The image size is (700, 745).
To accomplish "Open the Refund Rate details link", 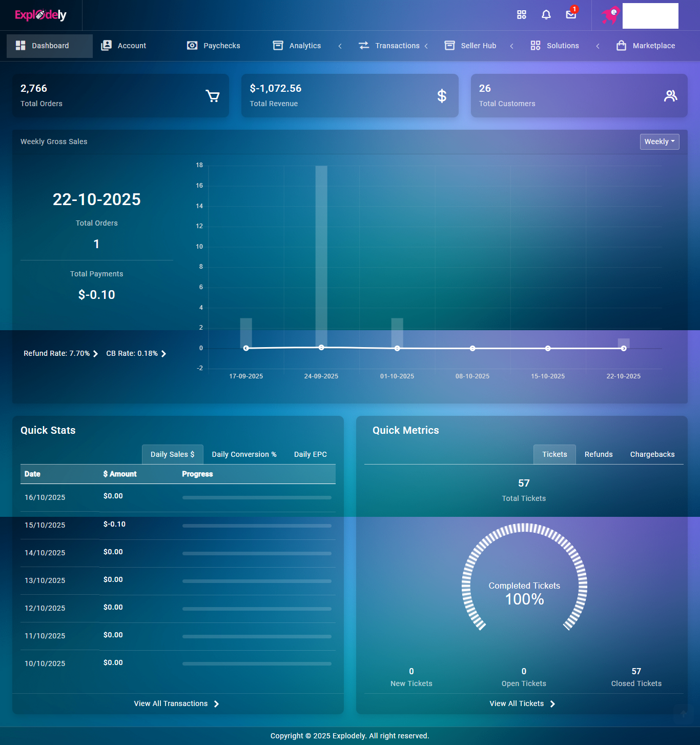I will 60,353.
